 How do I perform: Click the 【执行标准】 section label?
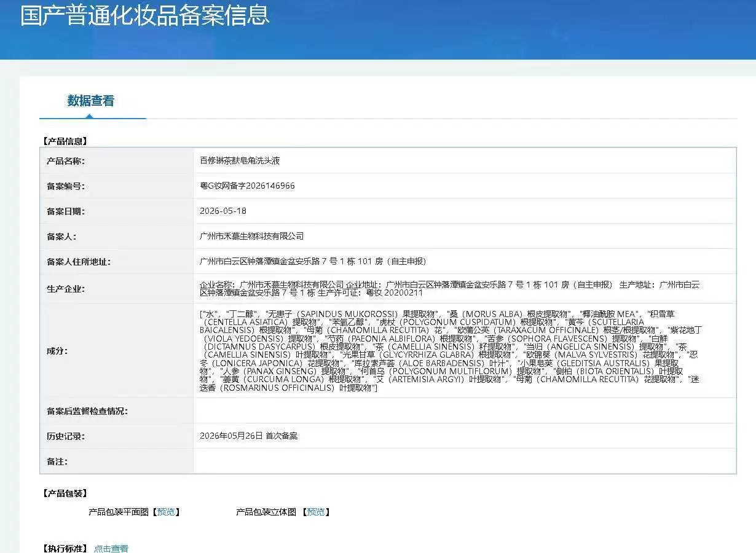click(x=65, y=549)
